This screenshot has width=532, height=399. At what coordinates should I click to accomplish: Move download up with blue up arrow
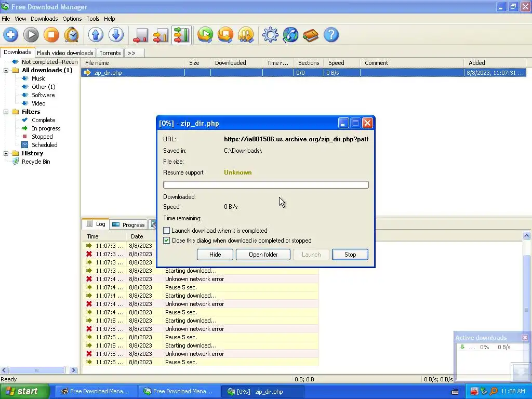[x=96, y=35]
